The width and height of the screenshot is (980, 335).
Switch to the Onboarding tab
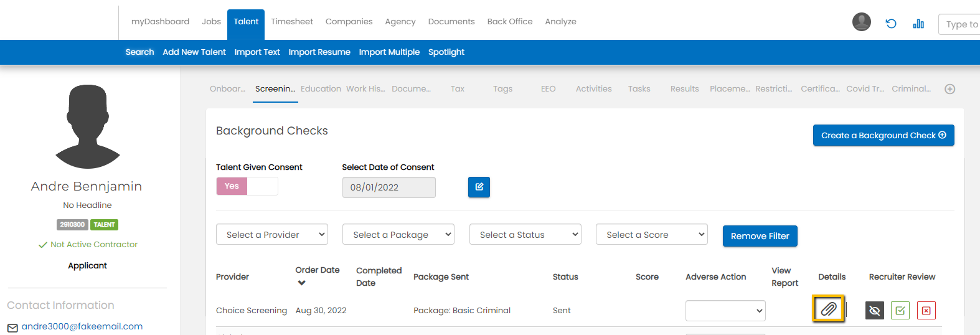point(228,89)
